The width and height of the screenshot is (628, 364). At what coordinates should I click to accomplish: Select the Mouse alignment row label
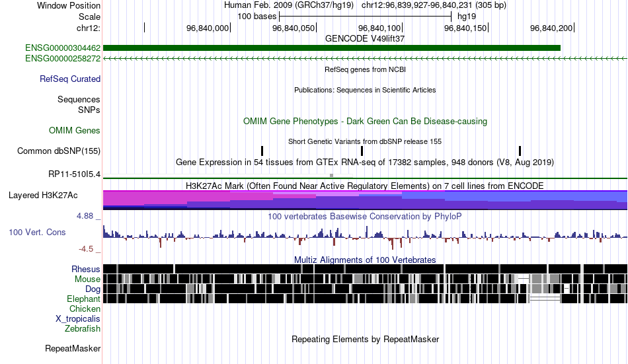click(x=87, y=279)
